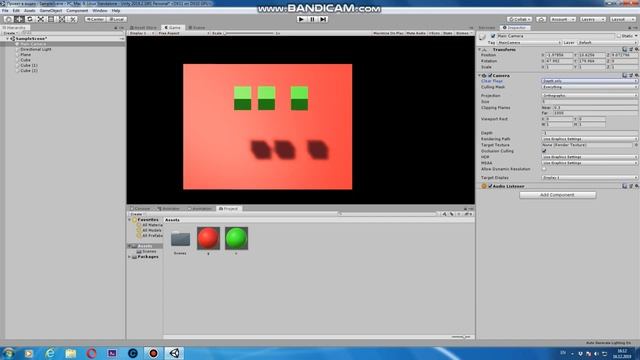Viewport: 640px width, 360px height.
Task: Toggle the Local handle rotation button
Action: click(x=117, y=19)
